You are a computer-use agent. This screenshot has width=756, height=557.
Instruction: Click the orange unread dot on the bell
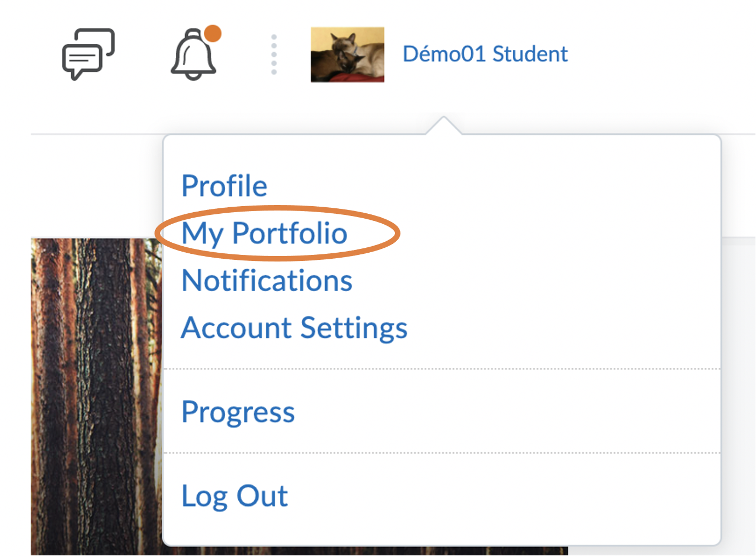213,33
